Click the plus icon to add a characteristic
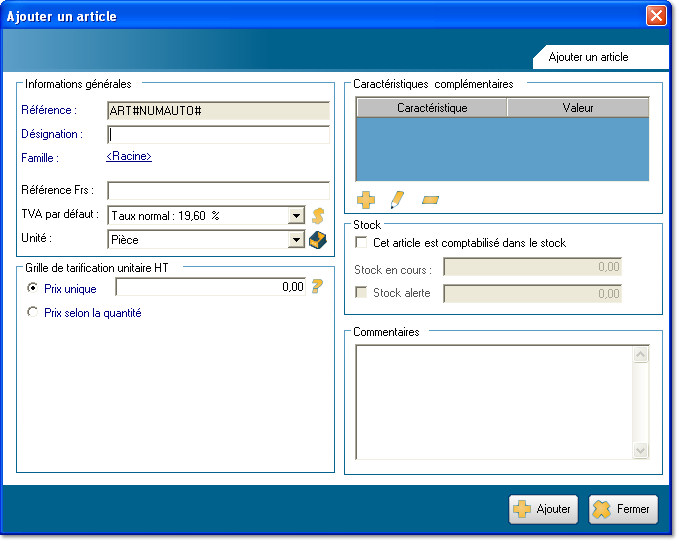682x545 pixels. tap(366, 201)
